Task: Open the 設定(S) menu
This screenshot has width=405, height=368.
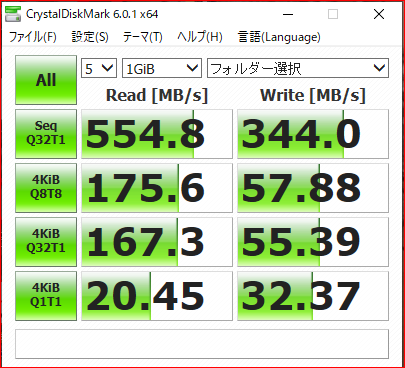Action: (x=90, y=37)
